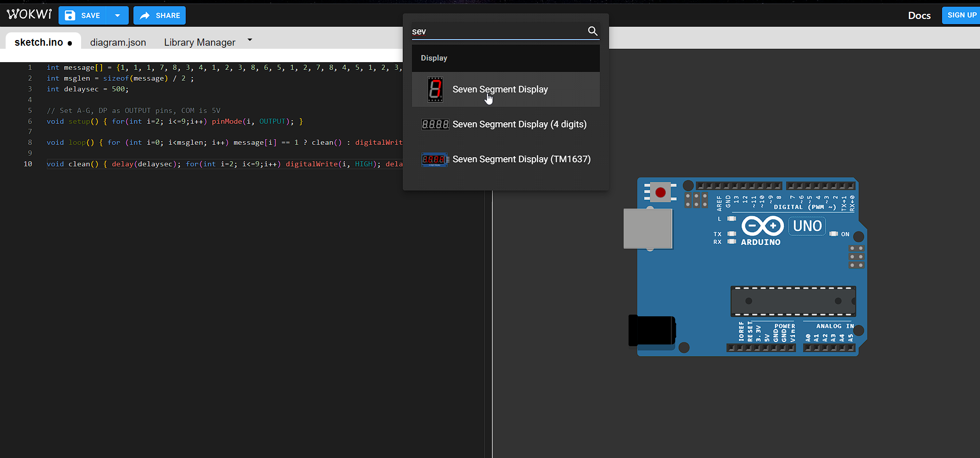This screenshot has height=458, width=980.
Task: Click the Save button
Action: pos(83,15)
